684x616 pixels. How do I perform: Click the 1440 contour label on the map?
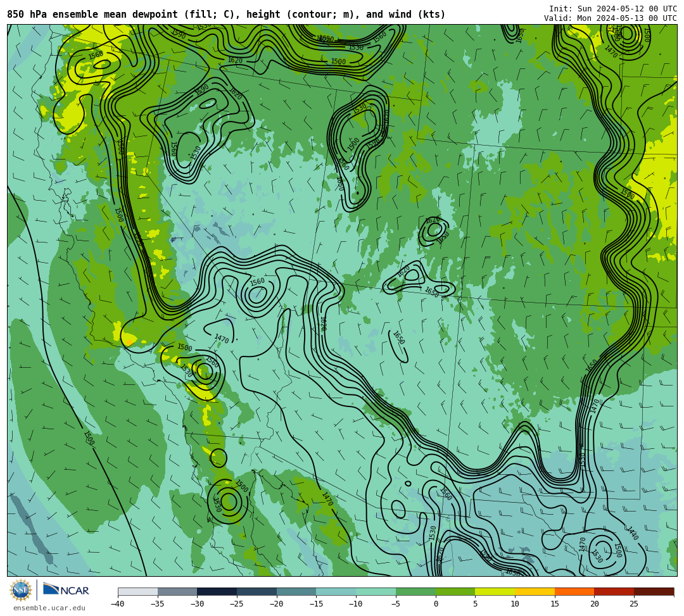point(632,532)
